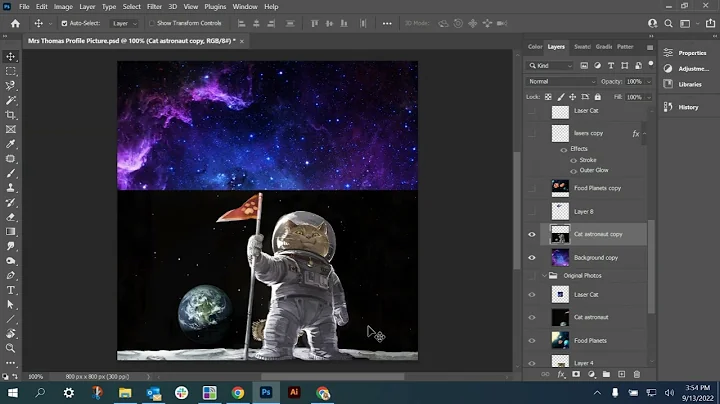
Task: Open the Kind filter dropdown
Action: pos(550,66)
